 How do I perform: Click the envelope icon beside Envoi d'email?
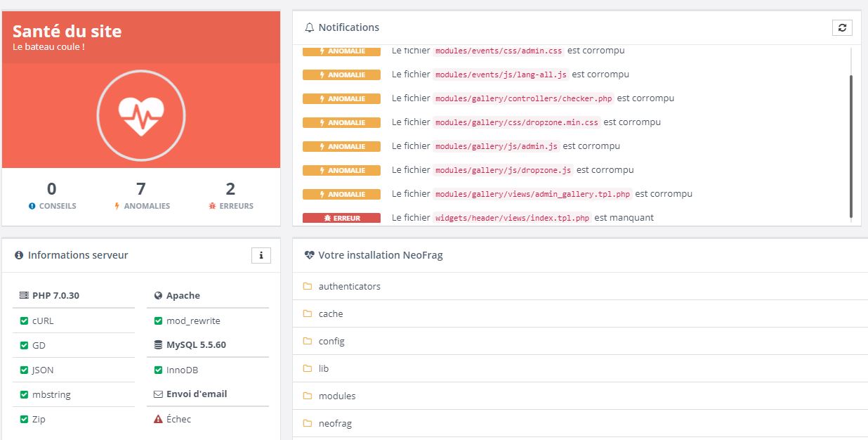coord(158,394)
